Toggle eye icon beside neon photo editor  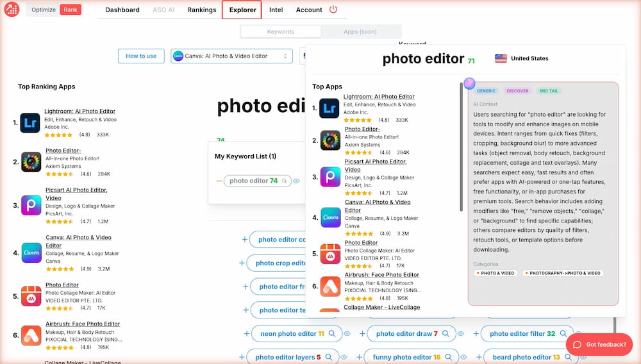(347, 334)
